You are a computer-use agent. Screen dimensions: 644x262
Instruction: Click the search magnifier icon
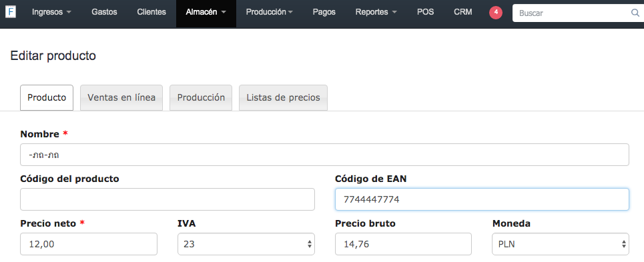tap(635, 13)
